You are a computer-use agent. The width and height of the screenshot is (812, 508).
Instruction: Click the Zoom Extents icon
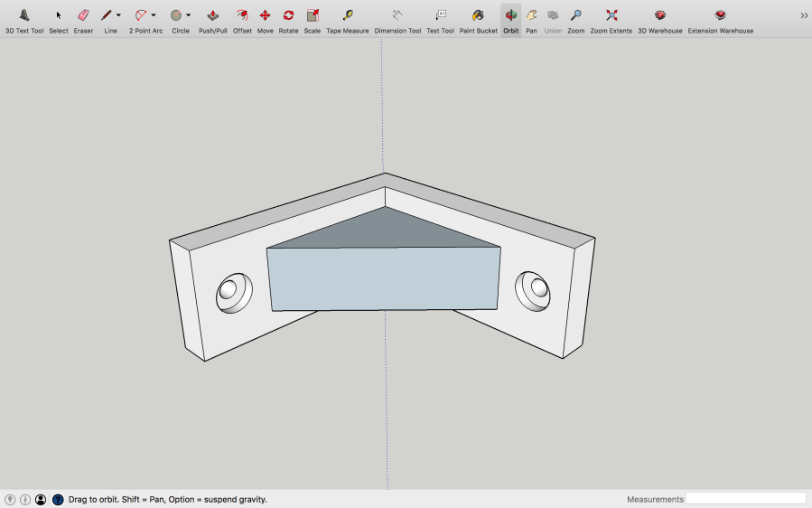coord(611,15)
